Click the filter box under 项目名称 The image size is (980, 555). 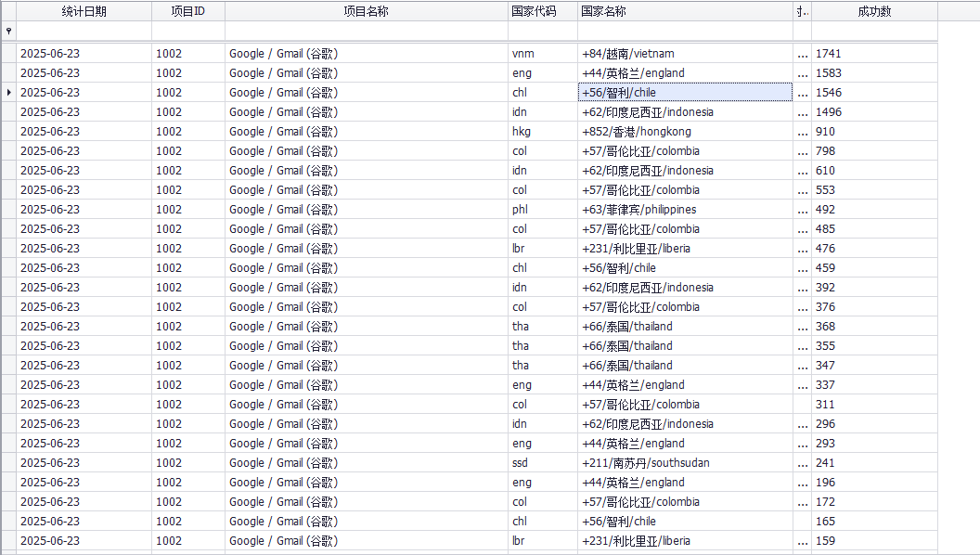[367, 31]
